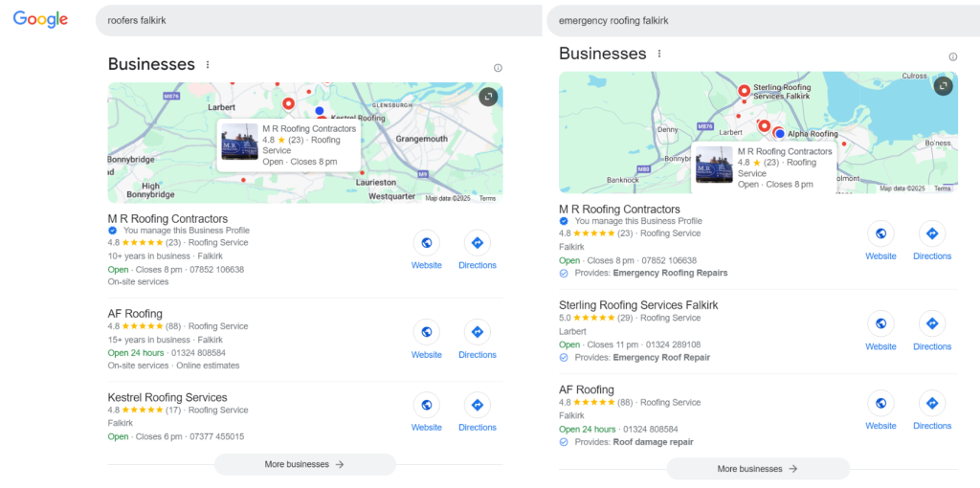Click 'More businesses' button under right results
This screenshot has height=488, width=980.
tap(758, 469)
